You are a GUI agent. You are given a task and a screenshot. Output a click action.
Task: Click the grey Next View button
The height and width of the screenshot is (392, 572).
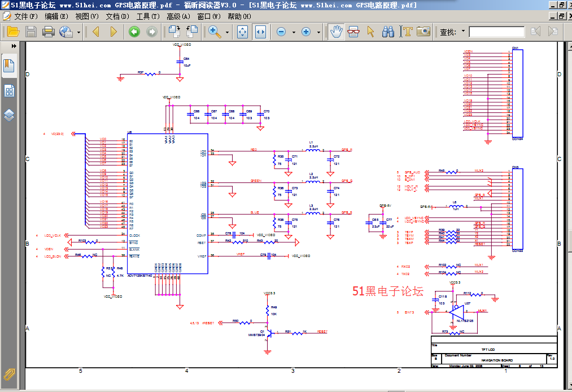(152, 32)
